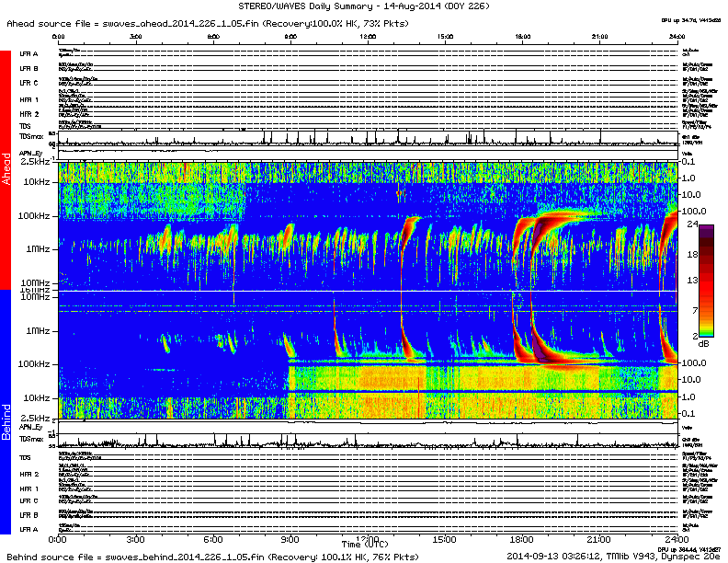
Task: Click TDSmax label in the Ahead section
Action: (31, 136)
